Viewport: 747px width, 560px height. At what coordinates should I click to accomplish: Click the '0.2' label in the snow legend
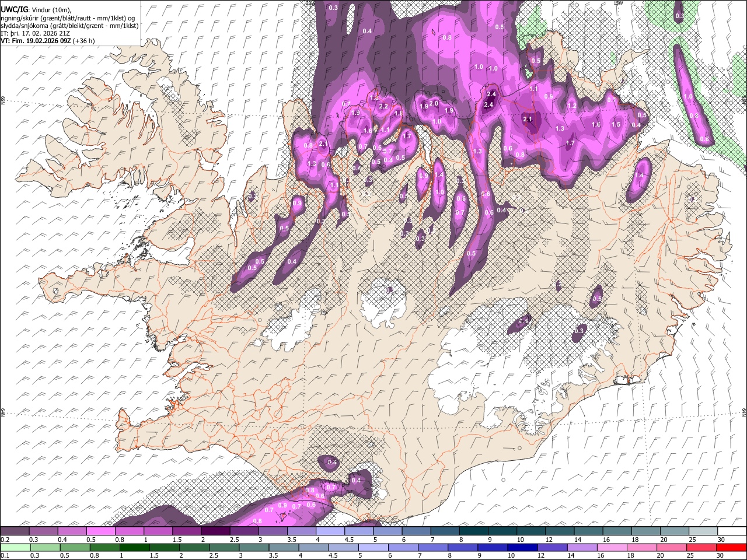pos(5,539)
